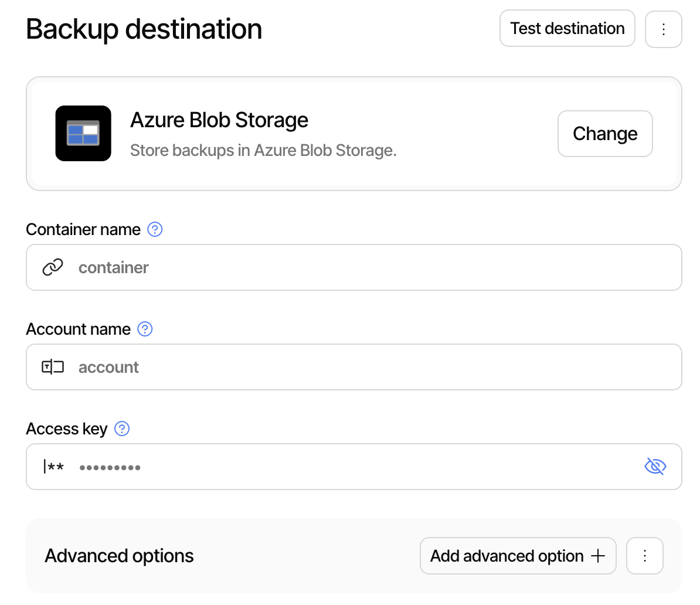Screen dimensions: 700x605
Task: Focus the Account name input field
Action: pos(352,366)
